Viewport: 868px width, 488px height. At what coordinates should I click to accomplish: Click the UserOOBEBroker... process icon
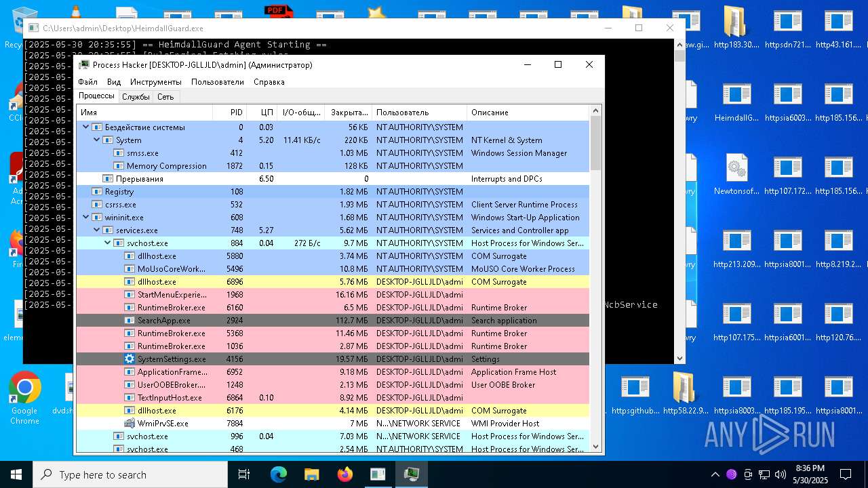tap(130, 385)
